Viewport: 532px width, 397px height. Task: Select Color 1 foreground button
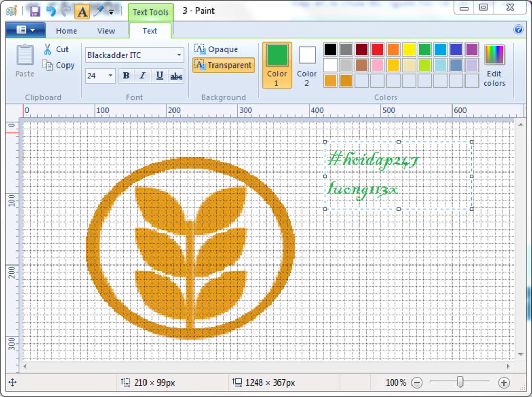tap(277, 65)
